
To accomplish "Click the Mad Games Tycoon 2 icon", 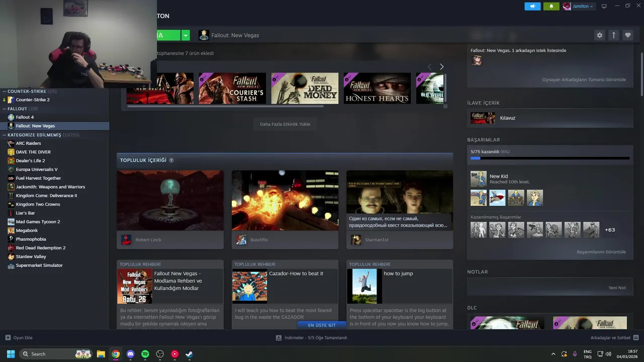I will click(11, 222).
